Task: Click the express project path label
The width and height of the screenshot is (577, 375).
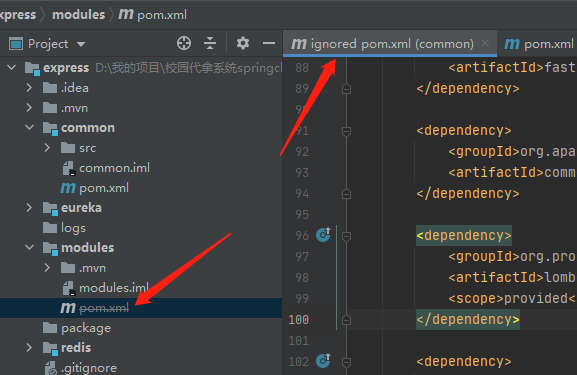Action: [188, 68]
